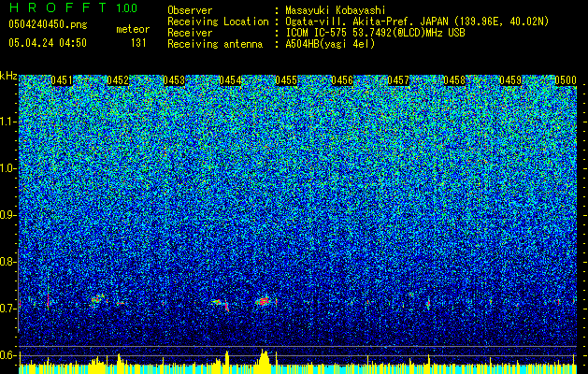The width and height of the screenshot is (588, 374).
Task: Click the meteor count 131
Action: pyautogui.click(x=138, y=43)
